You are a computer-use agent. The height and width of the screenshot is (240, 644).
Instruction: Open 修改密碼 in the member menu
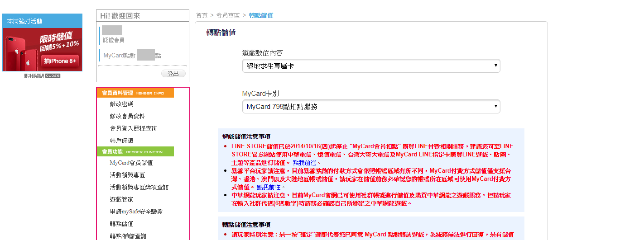(x=121, y=104)
